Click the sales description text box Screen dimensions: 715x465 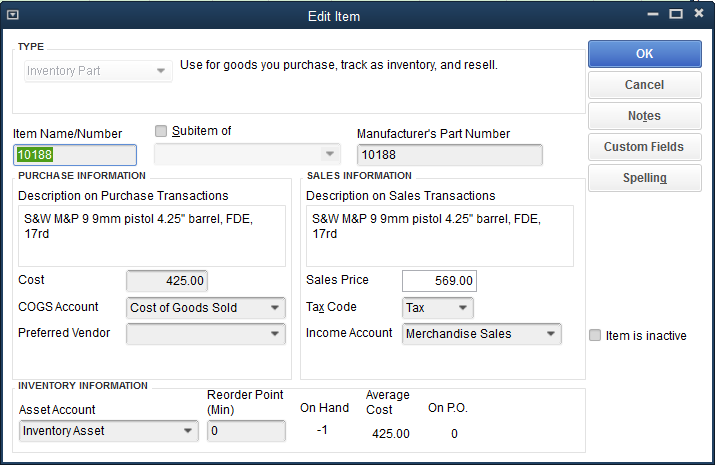(x=440, y=236)
